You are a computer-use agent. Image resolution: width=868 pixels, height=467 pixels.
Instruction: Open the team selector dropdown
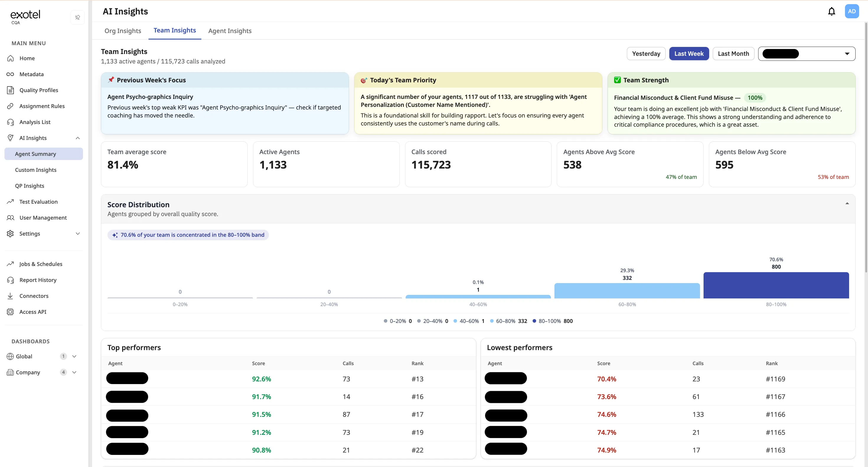[806, 53]
